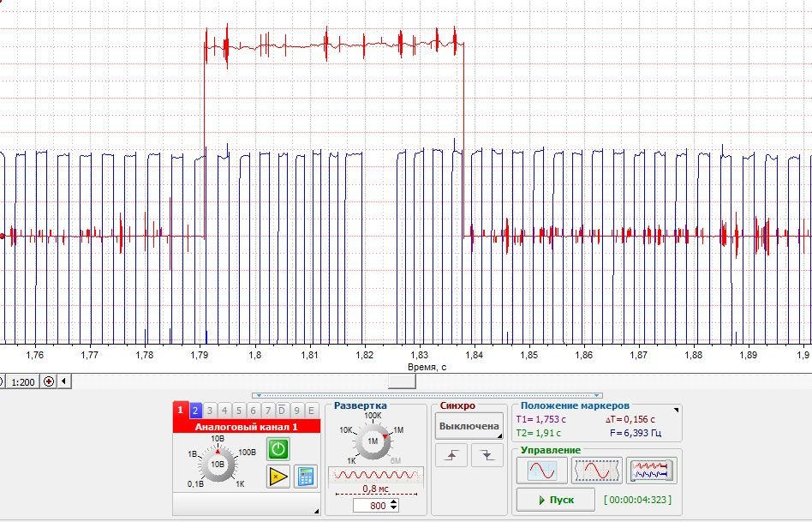The width and height of the screenshot is (812, 522).
Task: Select falling edge trigger icon
Action: (487, 456)
